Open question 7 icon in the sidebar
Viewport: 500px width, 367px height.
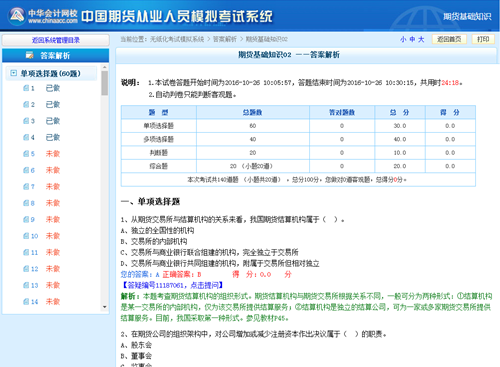click(26, 186)
